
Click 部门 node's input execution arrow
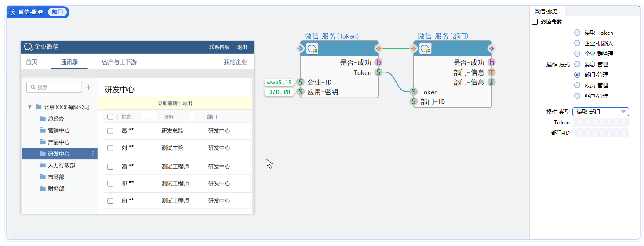[414, 48]
